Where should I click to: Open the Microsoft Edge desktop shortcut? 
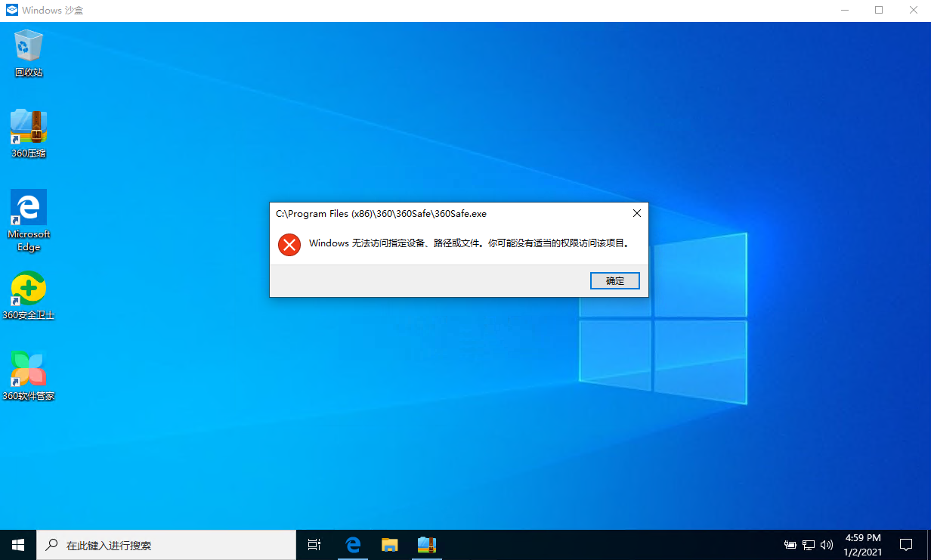[29, 220]
